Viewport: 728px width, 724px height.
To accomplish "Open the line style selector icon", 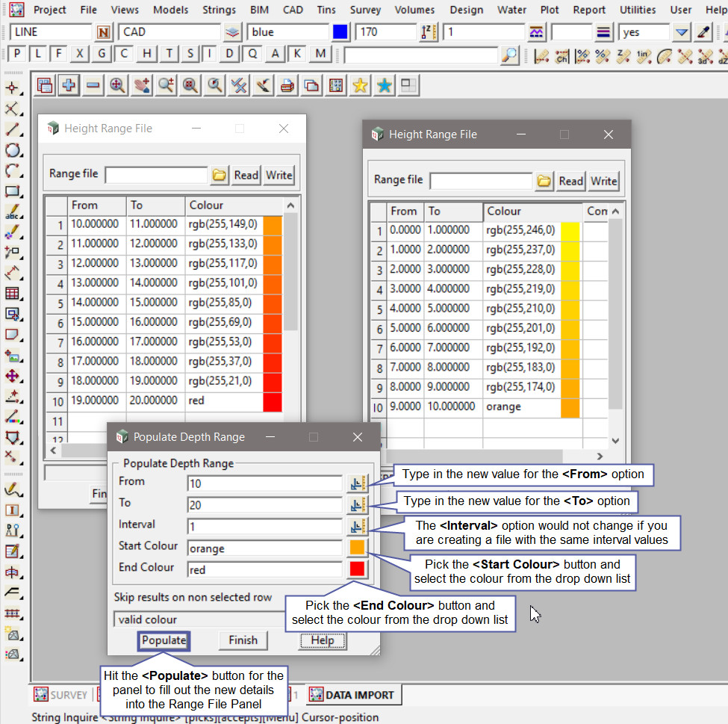I will tap(536, 33).
